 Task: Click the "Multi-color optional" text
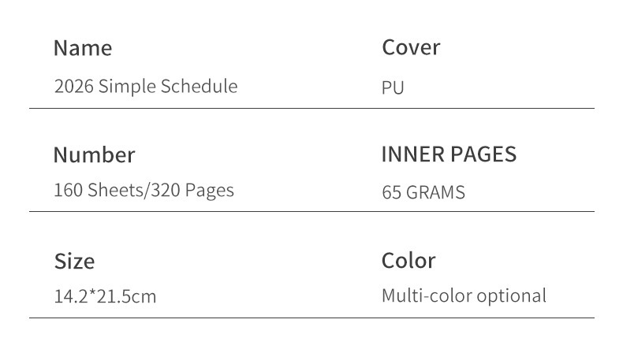click(464, 296)
